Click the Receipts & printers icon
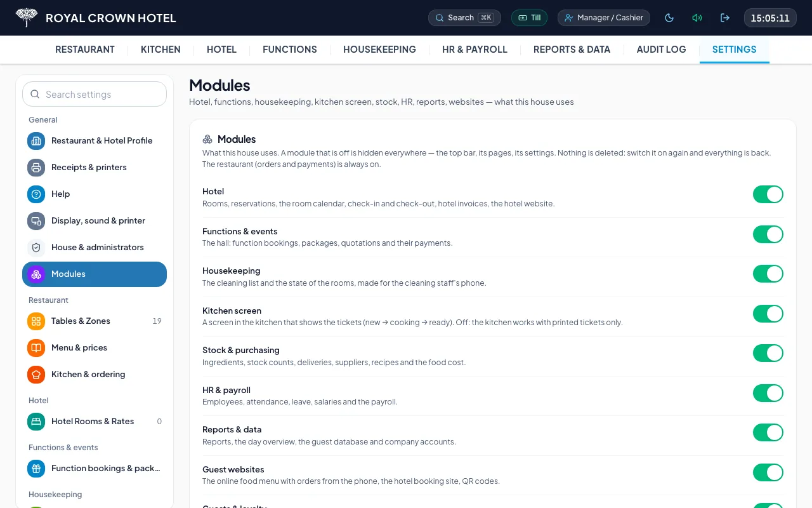Viewport: 812px width, 508px height. (x=36, y=168)
